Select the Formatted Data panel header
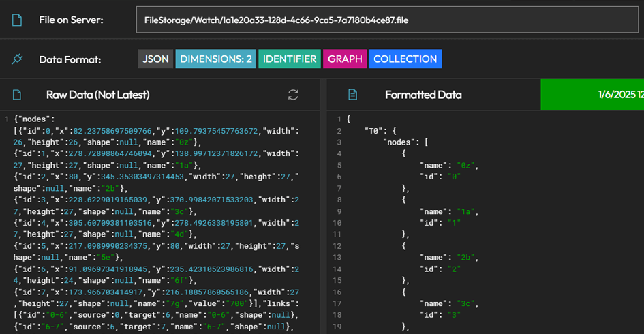This screenshot has width=644, height=334. pos(423,95)
